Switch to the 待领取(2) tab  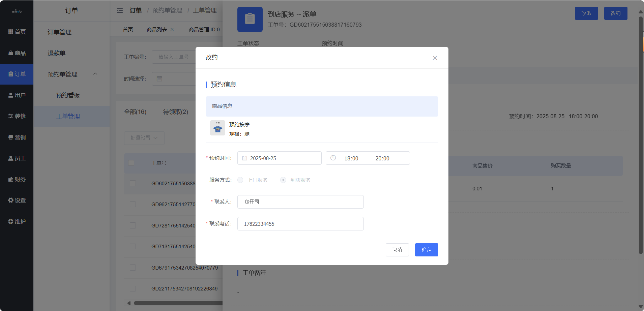[x=175, y=112]
